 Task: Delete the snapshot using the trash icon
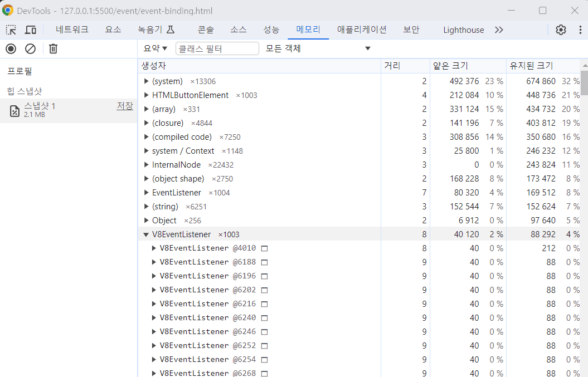coord(53,48)
